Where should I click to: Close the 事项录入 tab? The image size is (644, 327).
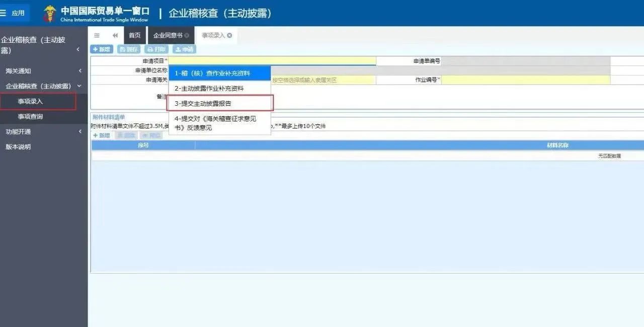tap(230, 35)
